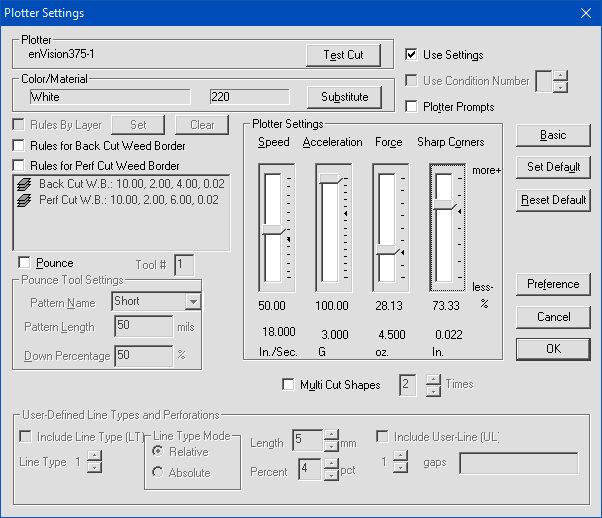Increase the Length mm spinner
Image resolution: width=602 pixels, height=518 pixels.
(331, 435)
